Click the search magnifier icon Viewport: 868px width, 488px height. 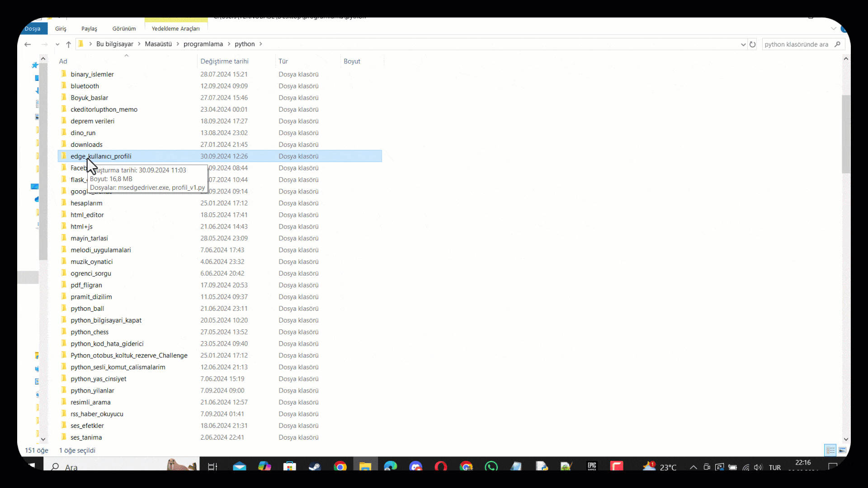837,44
